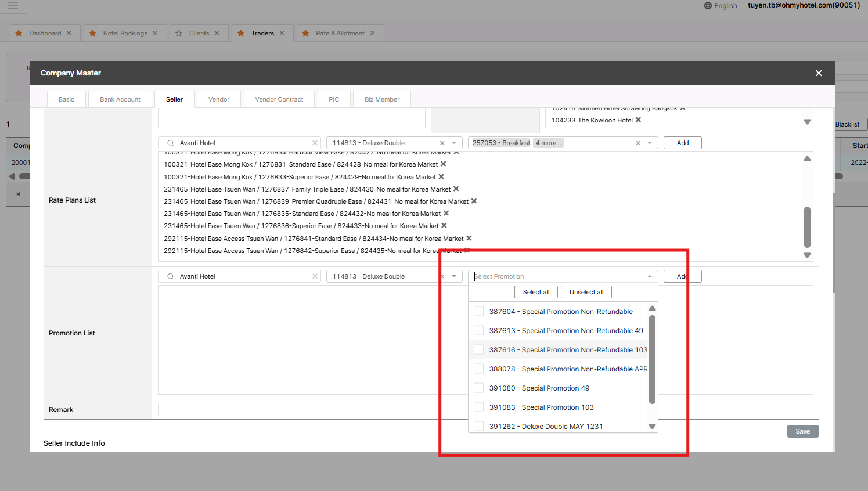Click search icon in Promotion hotel field

coord(170,277)
